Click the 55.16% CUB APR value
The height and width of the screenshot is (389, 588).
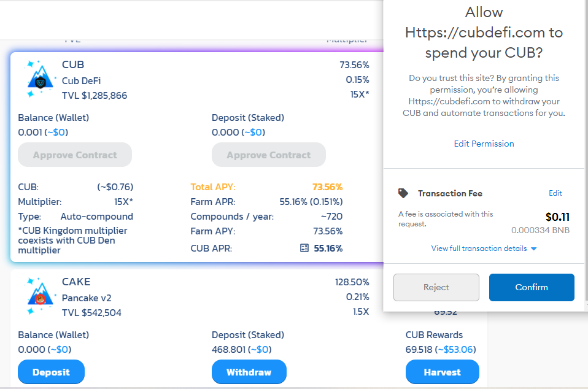pos(328,248)
